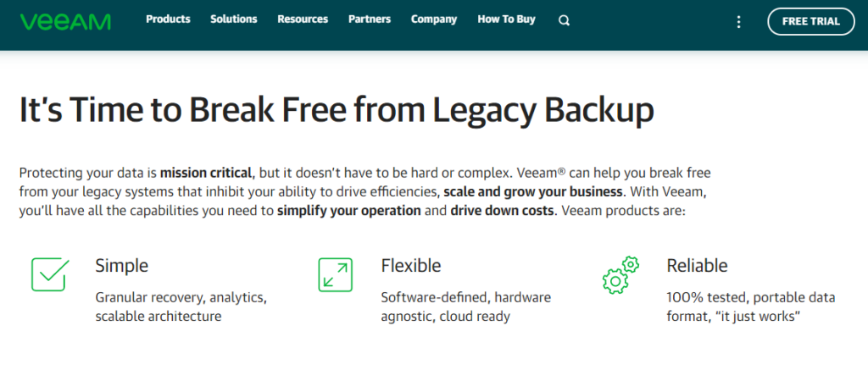
Task: Select the Simple heading
Action: pos(122,266)
